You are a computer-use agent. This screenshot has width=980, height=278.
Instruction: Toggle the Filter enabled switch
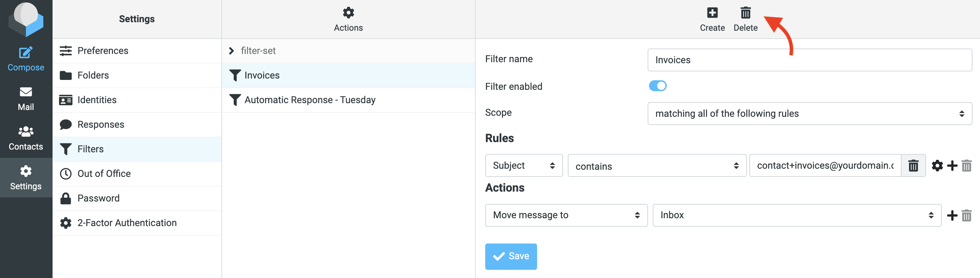click(x=658, y=86)
